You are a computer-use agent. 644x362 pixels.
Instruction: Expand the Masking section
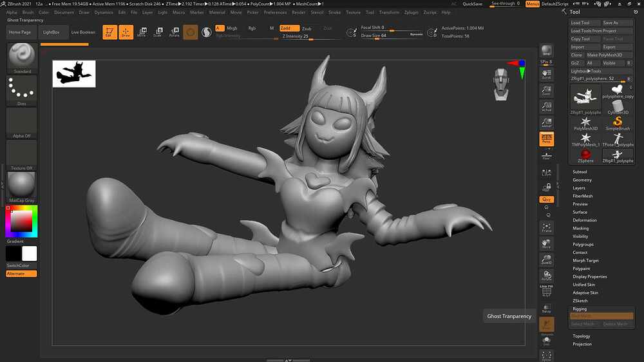click(x=580, y=228)
